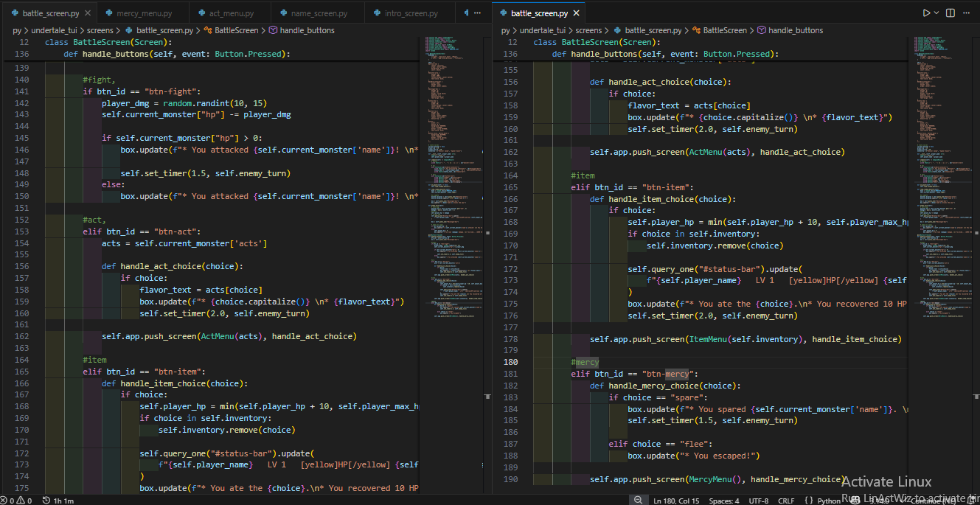Expand BattleScreen breadcrumb in left editor
980x505 pixels.
point(236,30)
